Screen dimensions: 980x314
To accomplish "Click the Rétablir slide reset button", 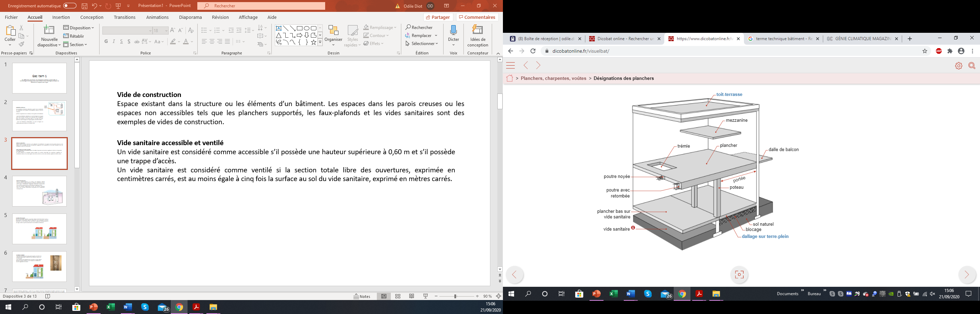I will click(74, 36).
